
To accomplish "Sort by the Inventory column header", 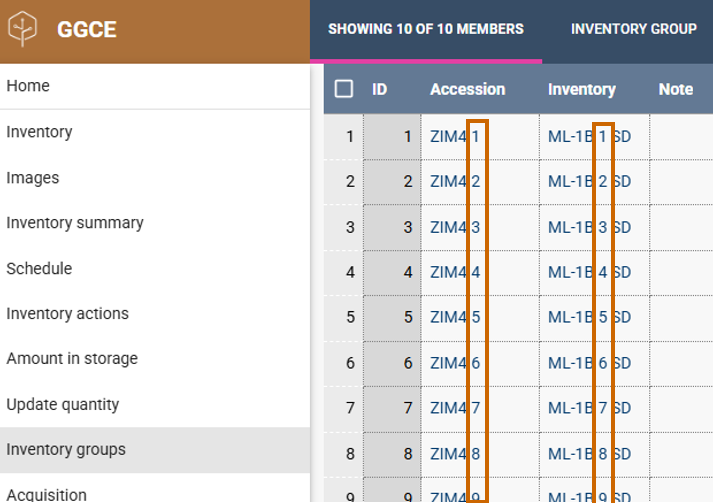I will click(581, 89).
